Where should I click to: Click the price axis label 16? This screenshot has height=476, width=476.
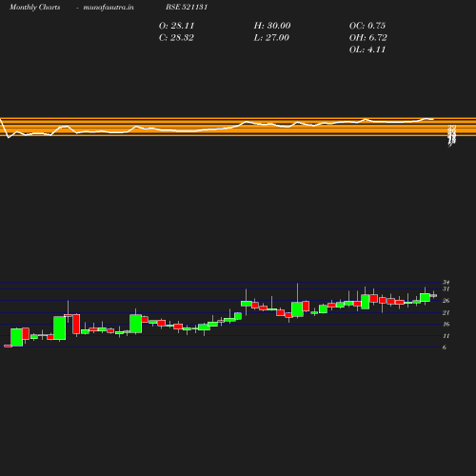tap(446, 324)
